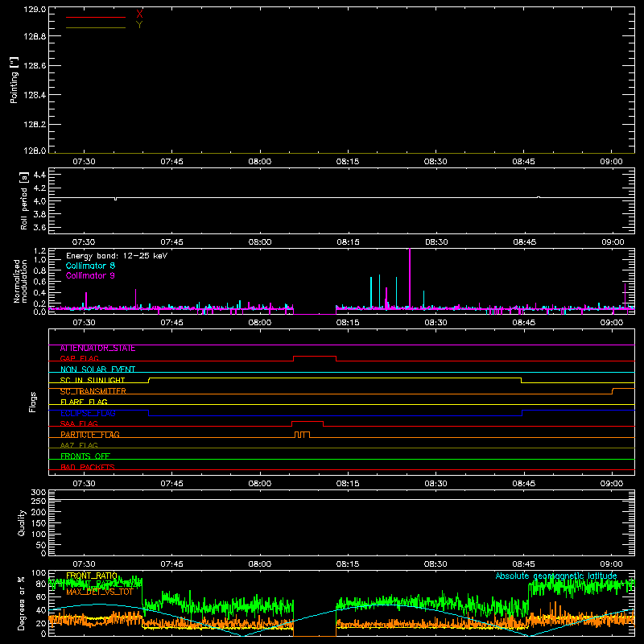Click the red legend line for X
Image resolution: width=644 pixels, height=644 pixels.
coord(96,17)
